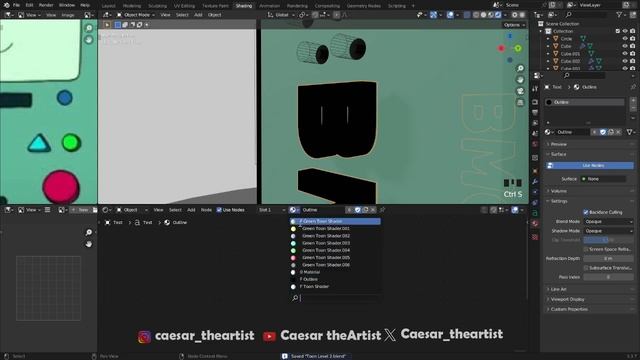Toggle the Backface Culling checkbox
Screen dimensions: 640x360
pos(586,212)
